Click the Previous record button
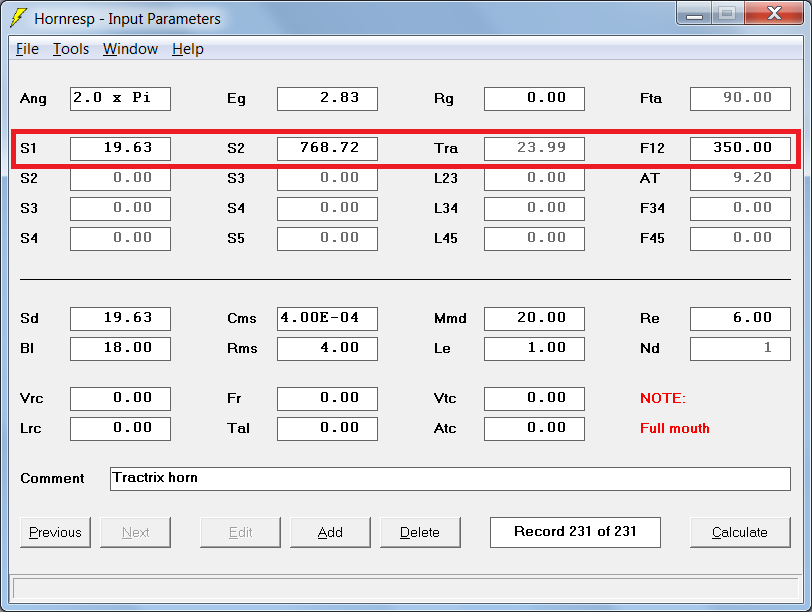This screenshot has width=812, height=612. pos(55,532)
